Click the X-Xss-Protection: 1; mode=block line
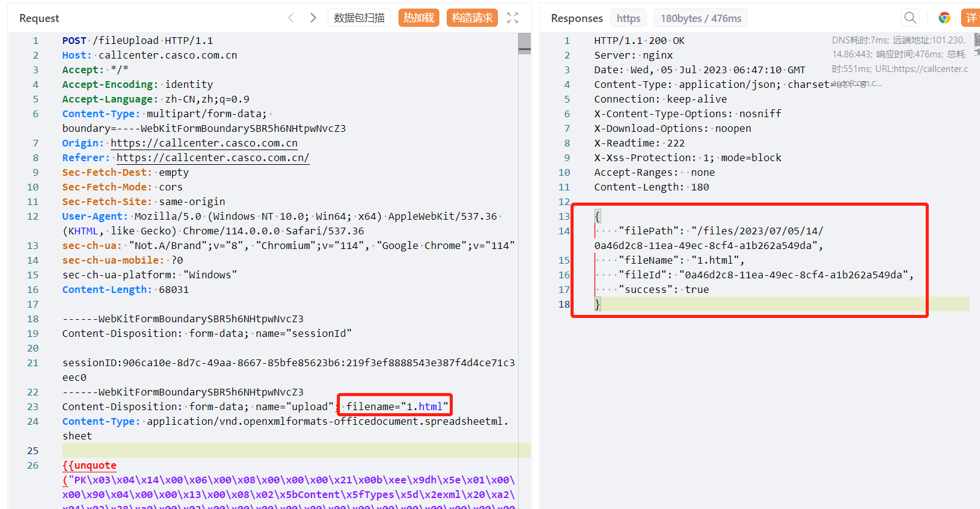980x509 pixels. coord(688,157)
